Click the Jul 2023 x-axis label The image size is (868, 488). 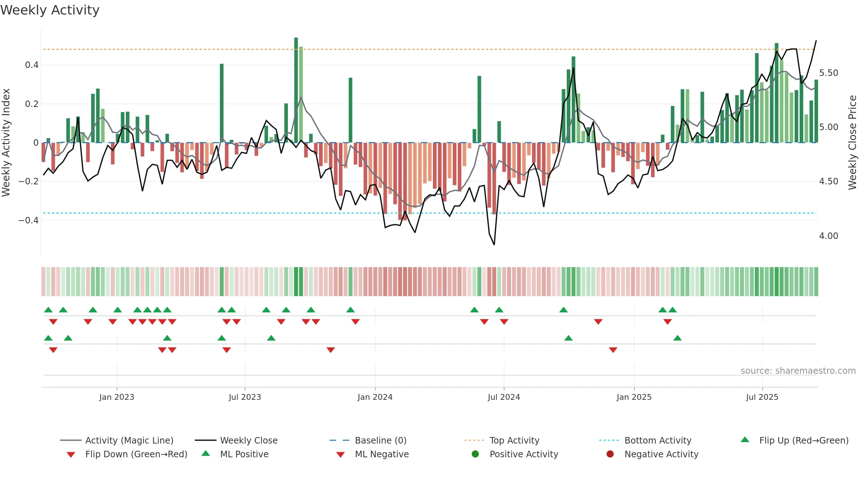tap(245, 397)
